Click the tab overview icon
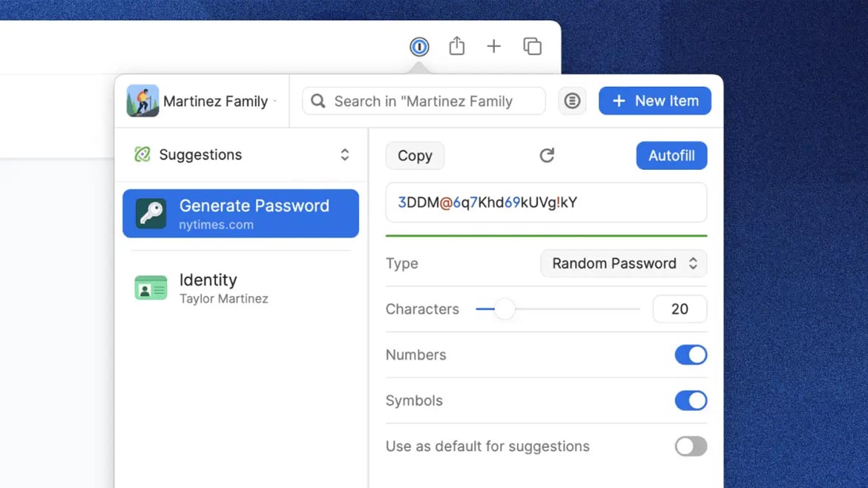This screenshot has height=488, width=868. pos(532,47)
